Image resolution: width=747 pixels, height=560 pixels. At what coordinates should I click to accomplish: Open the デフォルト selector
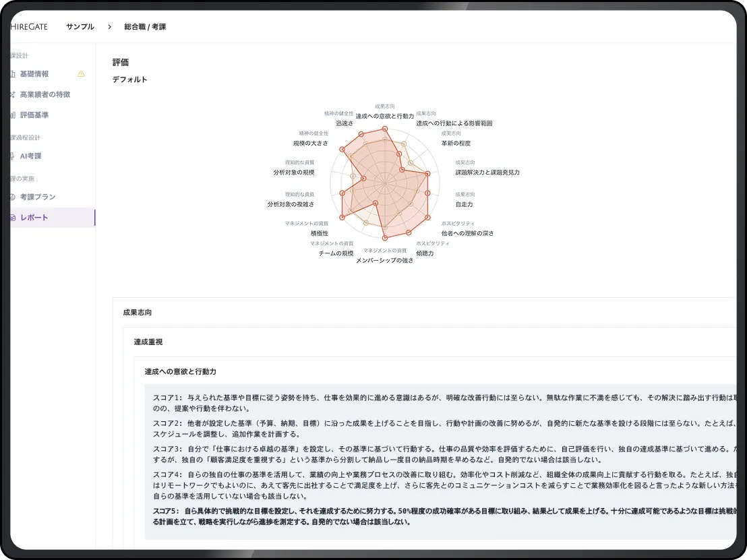pyautogui.click(x=130, y=79)
